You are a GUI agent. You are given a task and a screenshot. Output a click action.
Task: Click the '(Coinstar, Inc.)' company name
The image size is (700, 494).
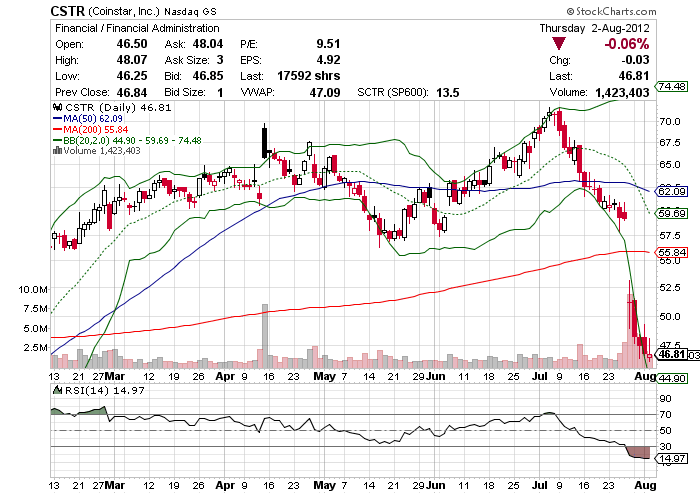(124, 12)
